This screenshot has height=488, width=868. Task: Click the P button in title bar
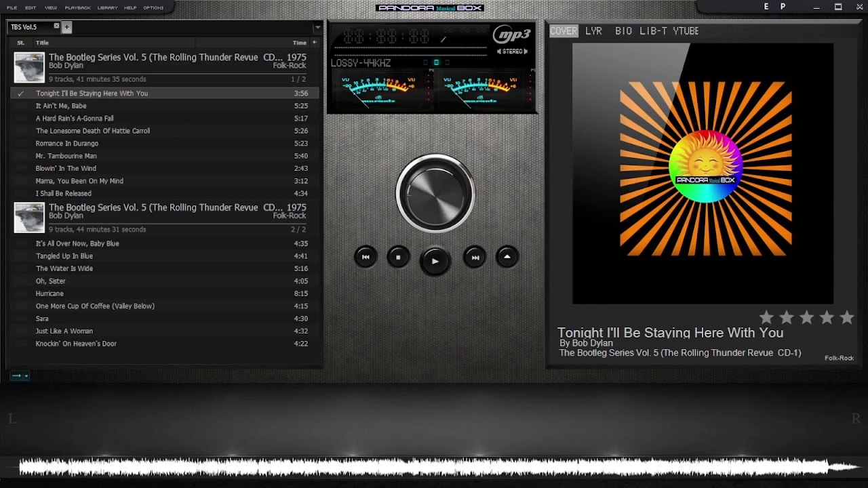[783, 7]
